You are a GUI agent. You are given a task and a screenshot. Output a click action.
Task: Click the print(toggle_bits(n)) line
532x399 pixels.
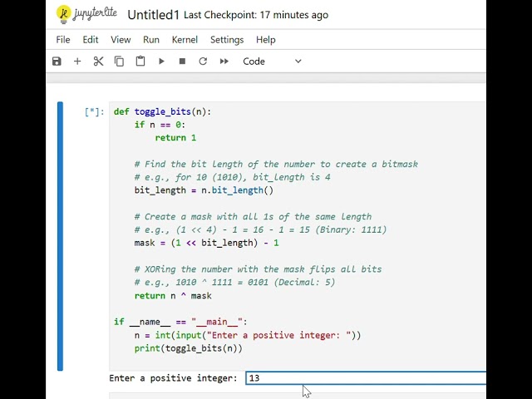coord(189,348)
